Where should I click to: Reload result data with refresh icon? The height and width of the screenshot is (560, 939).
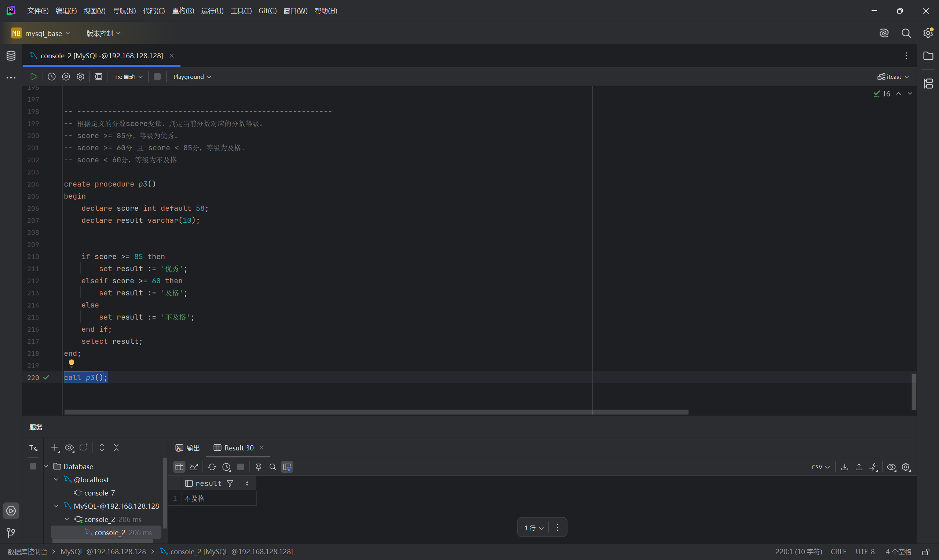pyautogui.click(x=212, y=467)
